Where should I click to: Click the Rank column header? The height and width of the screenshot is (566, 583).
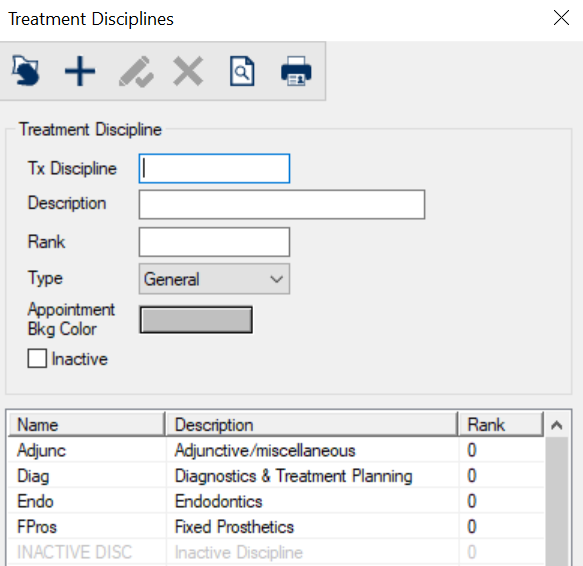click(500, 424)
